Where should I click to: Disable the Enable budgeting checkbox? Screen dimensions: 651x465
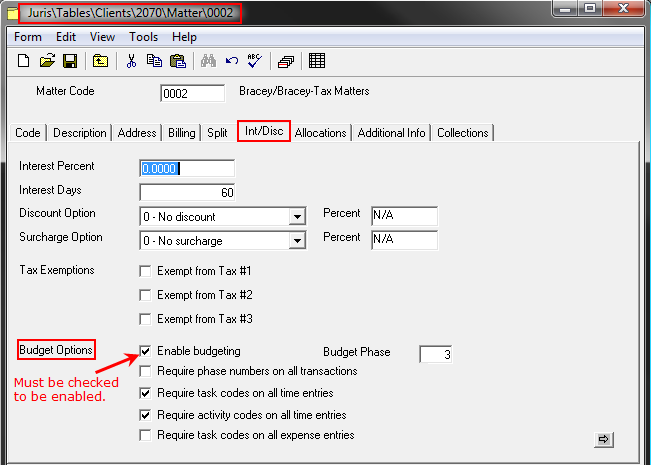(x=146, y=352)
